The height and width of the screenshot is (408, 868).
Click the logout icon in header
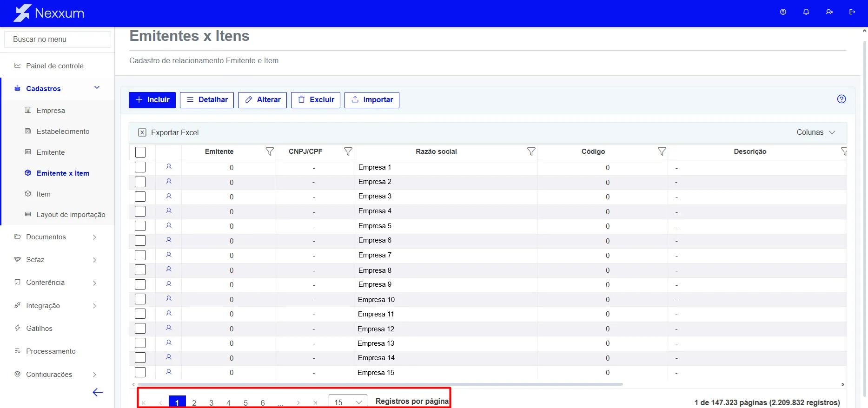click(852, 12)
